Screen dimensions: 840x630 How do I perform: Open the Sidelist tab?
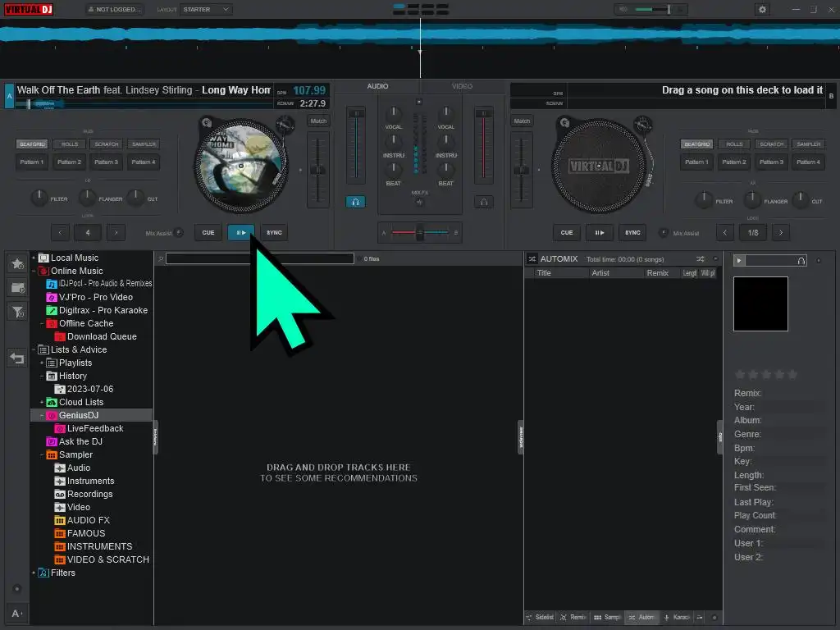pyautogui.click(x=540, y=617)
